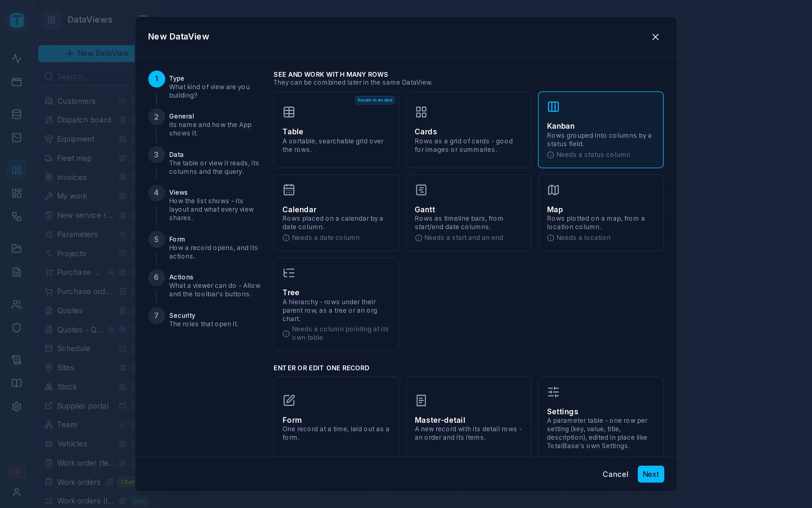Choose the Cards view type
Image resolution: width=812 pixels, height=508 pixels.
click(x=468, y=130)
